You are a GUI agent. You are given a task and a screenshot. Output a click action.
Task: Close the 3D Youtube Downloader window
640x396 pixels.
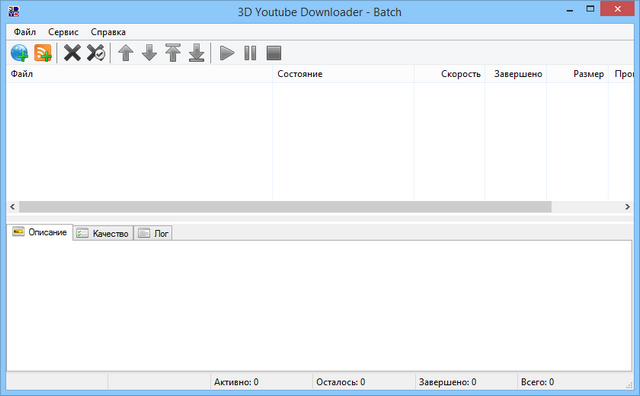(617, 9)
